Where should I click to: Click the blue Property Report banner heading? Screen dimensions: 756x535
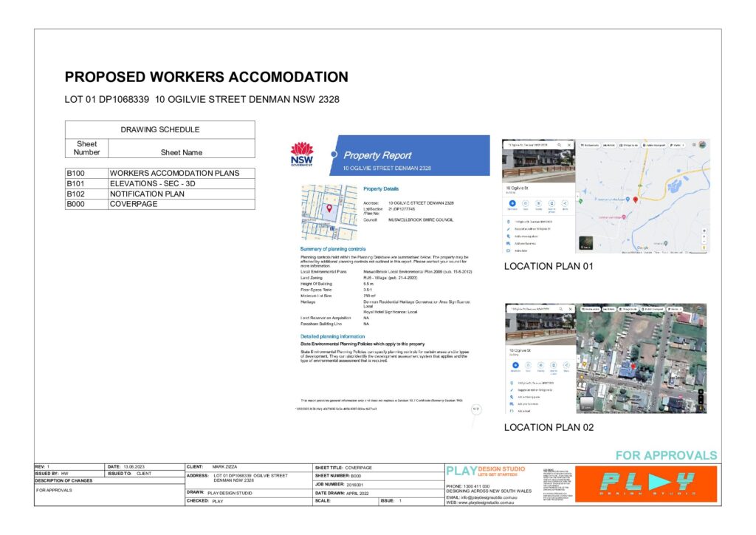(377, 155)
